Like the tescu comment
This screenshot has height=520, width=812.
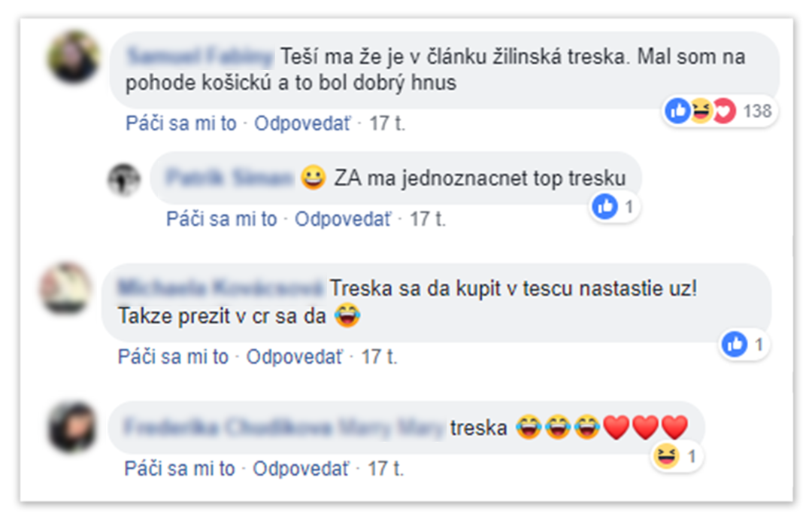[x=173, y=357]
